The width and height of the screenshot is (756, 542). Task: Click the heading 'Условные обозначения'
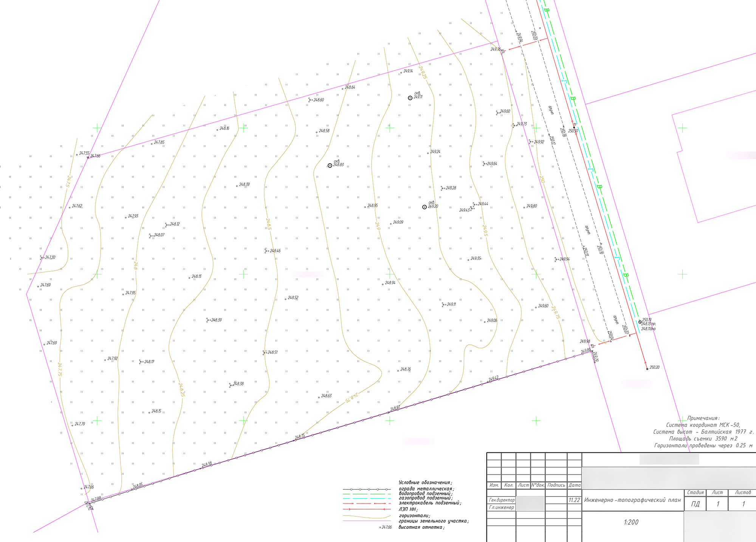click(x=425, y=483)
